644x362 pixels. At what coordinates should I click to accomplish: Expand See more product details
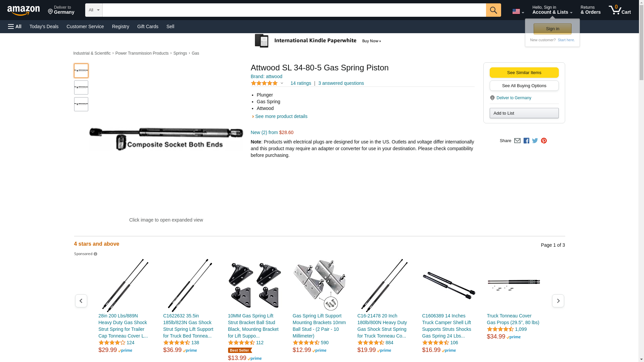point(281,116)
